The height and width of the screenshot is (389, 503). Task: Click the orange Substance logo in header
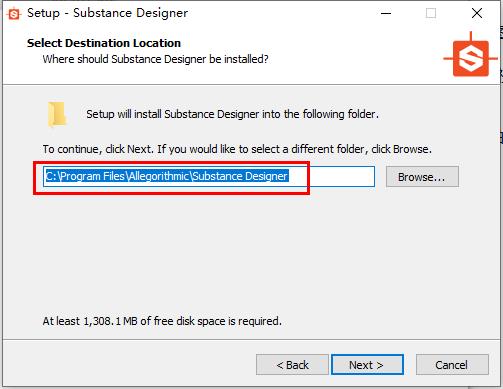coord(471,56)
